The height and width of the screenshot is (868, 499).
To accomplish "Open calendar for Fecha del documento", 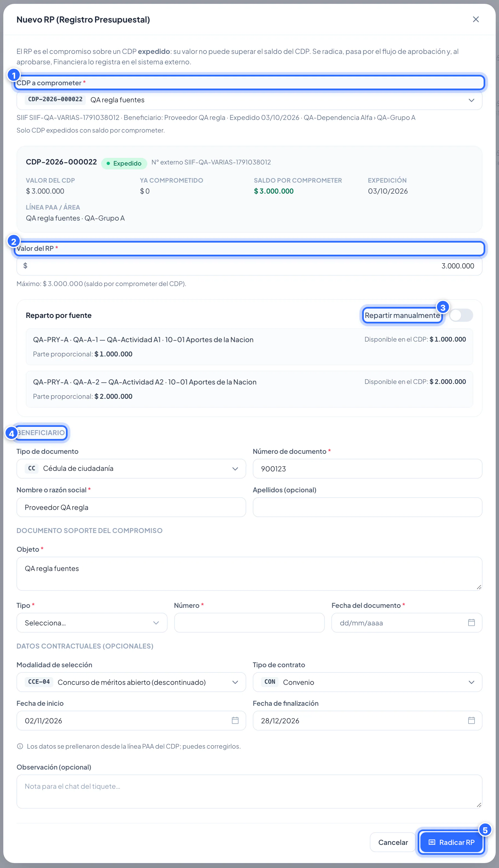I will [x=471, y=622].
